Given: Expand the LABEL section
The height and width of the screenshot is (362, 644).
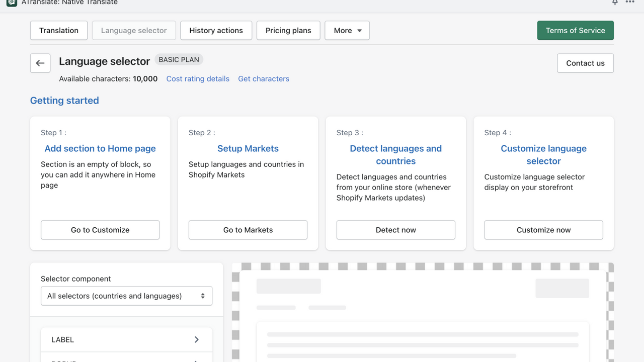Looking at the screenshot, I should point(126,339).
